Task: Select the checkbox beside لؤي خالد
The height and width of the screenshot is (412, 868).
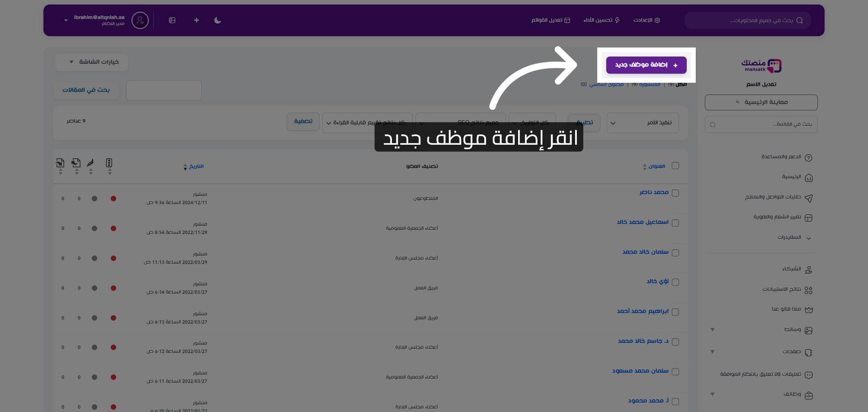Action: (x=675, y=282)
